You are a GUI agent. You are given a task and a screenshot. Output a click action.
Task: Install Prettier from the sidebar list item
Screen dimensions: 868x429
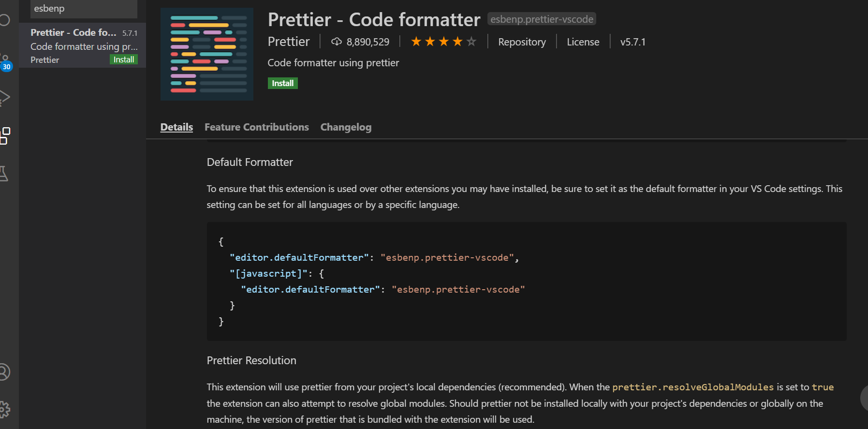[124, 59]
